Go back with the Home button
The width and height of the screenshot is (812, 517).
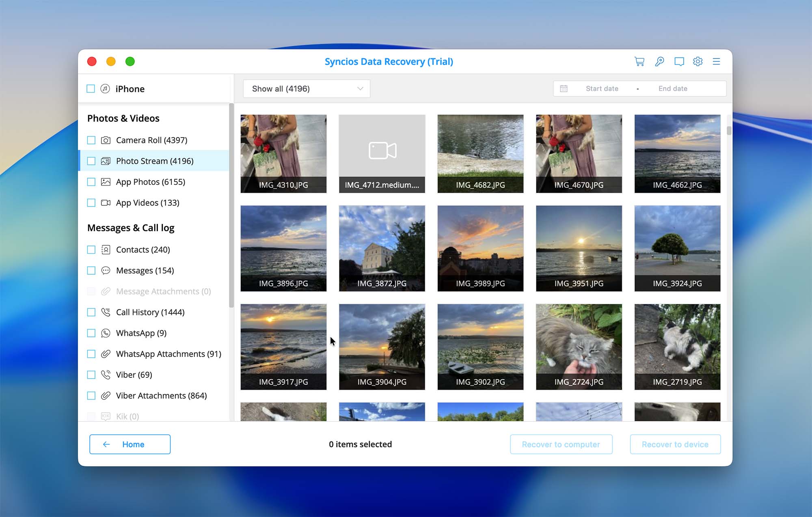130,444
